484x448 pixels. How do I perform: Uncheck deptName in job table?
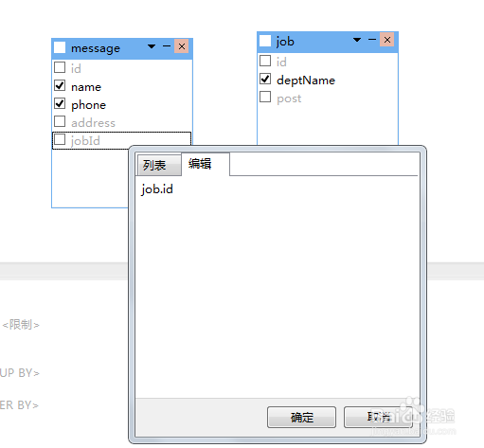point(265,79)
